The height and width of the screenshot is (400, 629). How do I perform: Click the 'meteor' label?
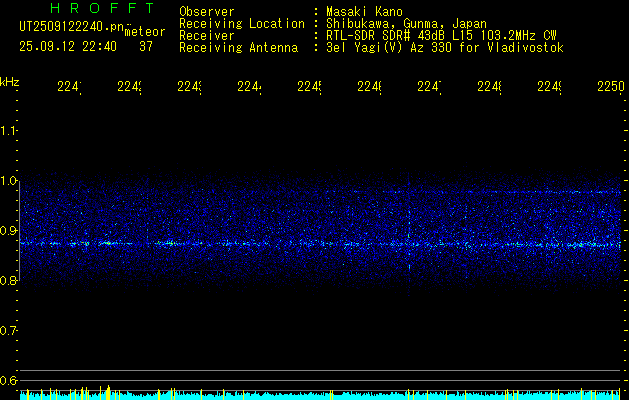point(145,32)
